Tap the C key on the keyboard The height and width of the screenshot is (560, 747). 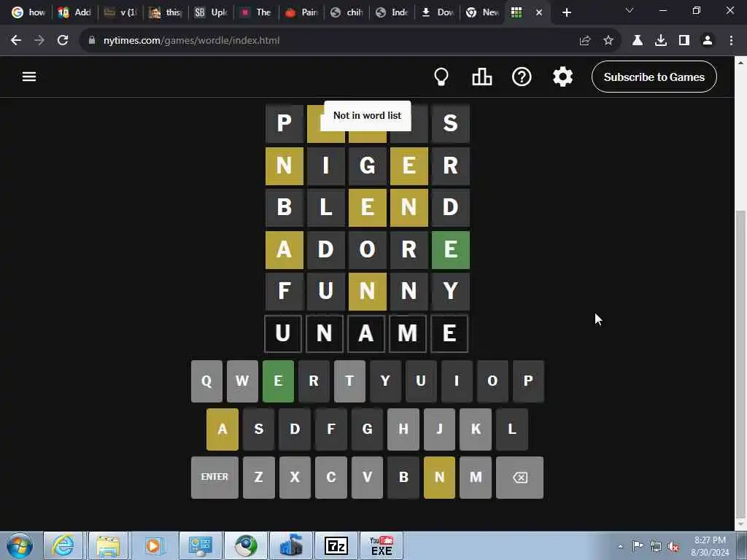(x=331, y=477)
